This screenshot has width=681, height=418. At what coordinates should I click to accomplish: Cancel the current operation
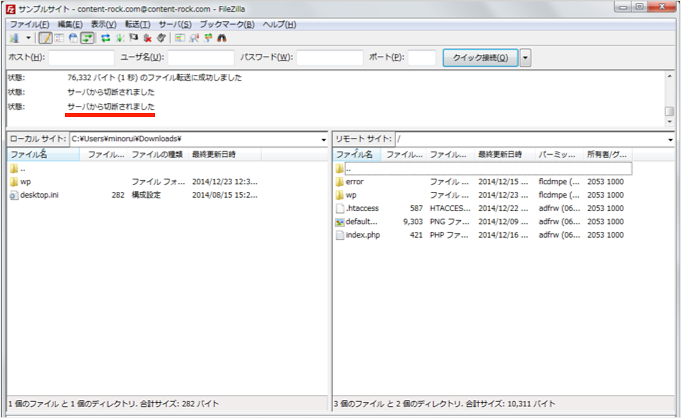(x=134, y=38)
